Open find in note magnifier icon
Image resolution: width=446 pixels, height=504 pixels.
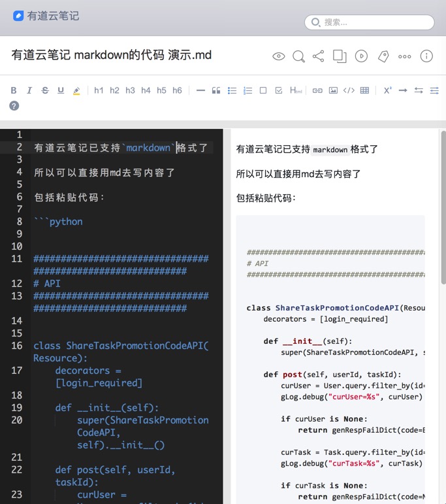pyautogui.click(x=298, y=56)
